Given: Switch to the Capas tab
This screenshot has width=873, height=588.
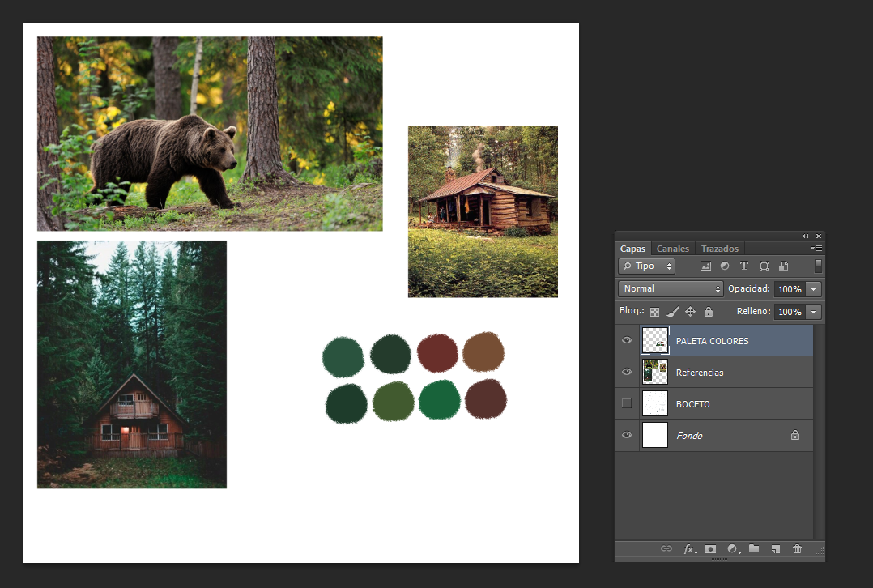Looking at the screenshot, I should tap(632, 249).
